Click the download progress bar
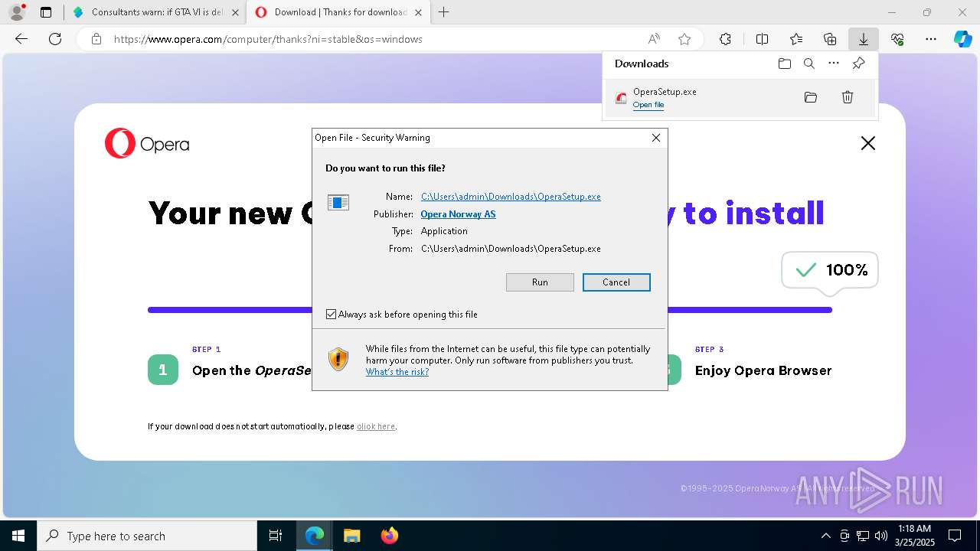 click(490, 310)
